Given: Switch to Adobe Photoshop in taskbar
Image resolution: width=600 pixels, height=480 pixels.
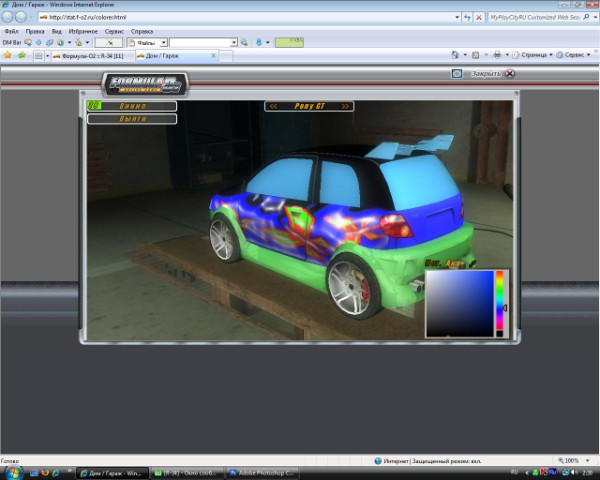Looking at the screenshot, I should [x=263, y=471].
